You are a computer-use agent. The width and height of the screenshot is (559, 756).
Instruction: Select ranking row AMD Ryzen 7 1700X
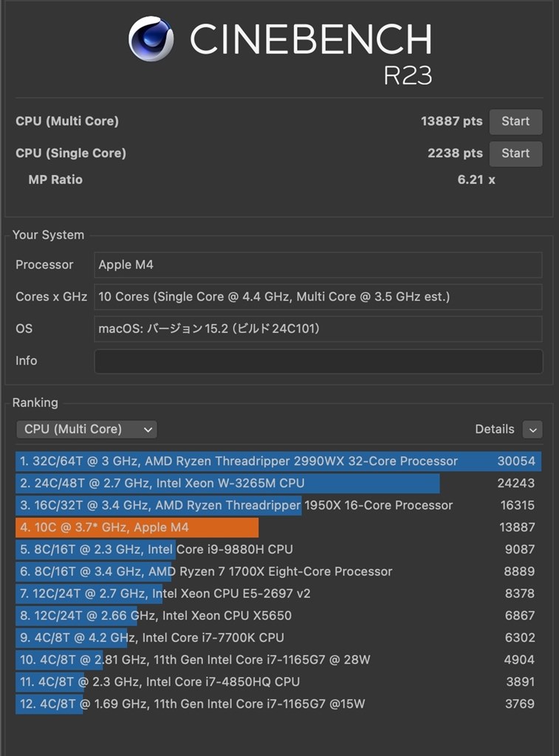click(278, 571)
